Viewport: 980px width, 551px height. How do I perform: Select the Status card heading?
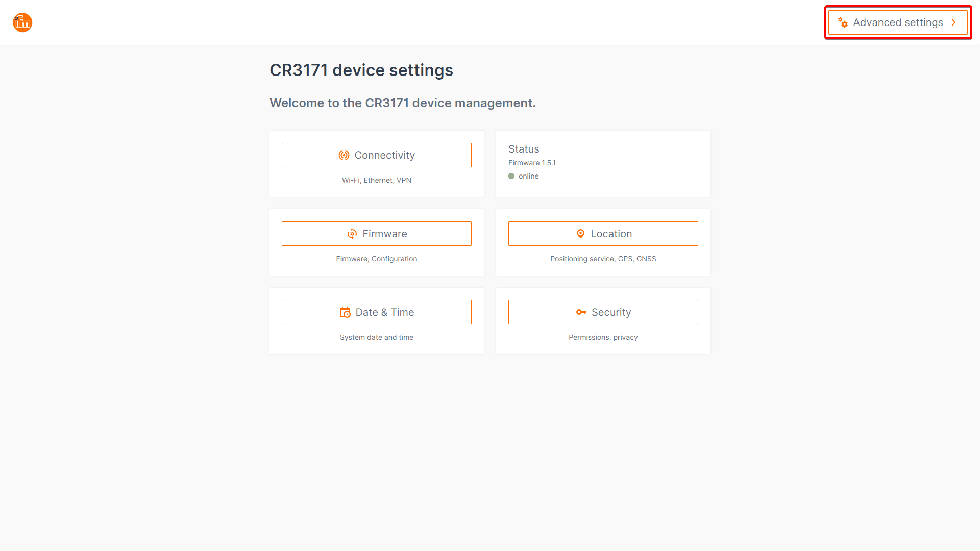(x=524, y=149)
